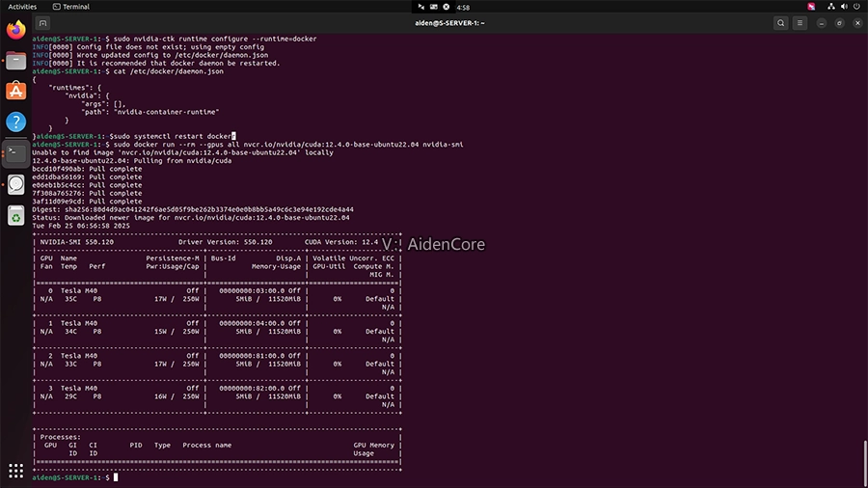Open the Trash from the dock
The height and width of the screenshot is (488, 868).
click(x=15, y=215)
